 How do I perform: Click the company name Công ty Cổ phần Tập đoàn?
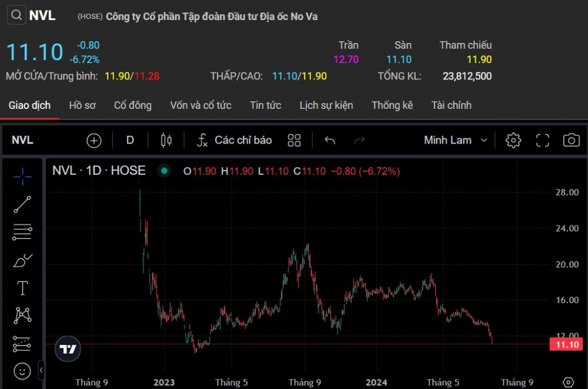212,16
